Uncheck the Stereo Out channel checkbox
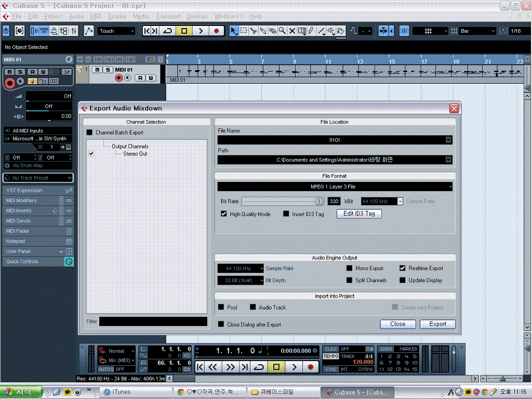 91,153
